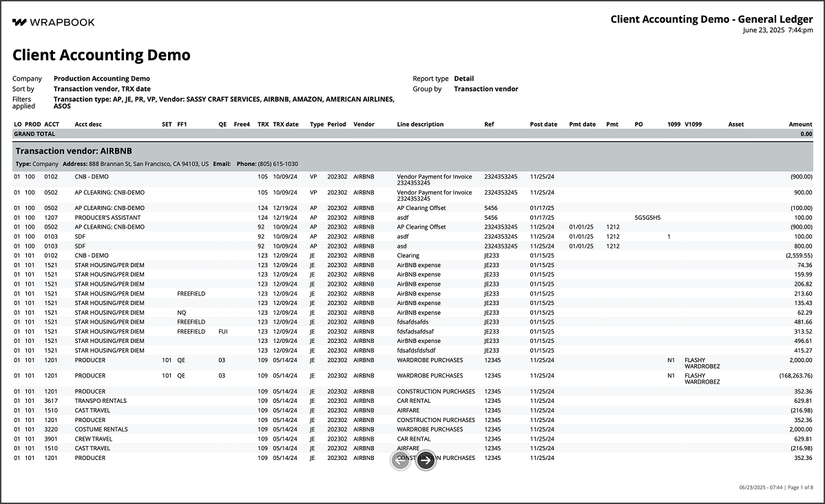The height and width of the screenshot is (504, 825).
Task: Click the 'Line description' column header
Action: click(x=420, y=124)
